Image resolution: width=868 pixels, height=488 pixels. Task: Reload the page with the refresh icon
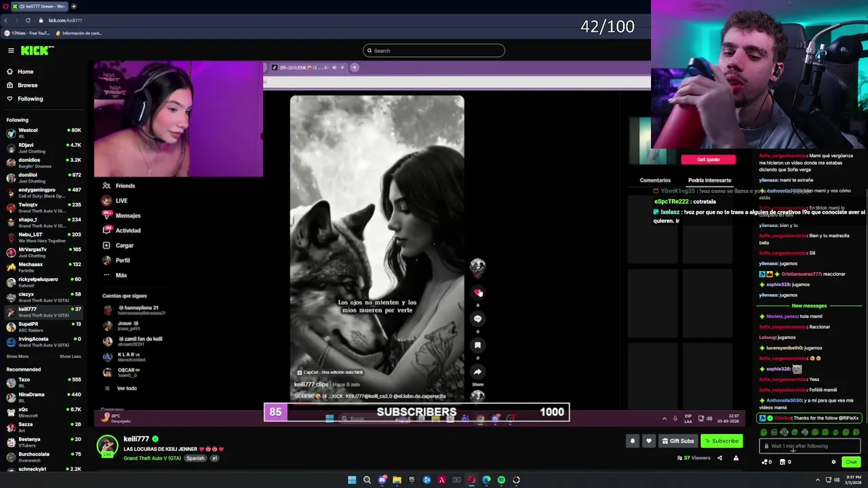28,20
